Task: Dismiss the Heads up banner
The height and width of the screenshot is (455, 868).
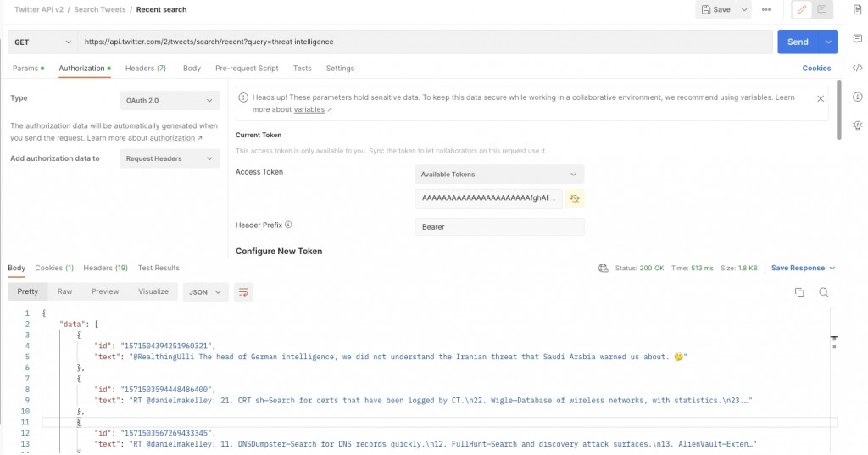Action: (x=821, y=98)
